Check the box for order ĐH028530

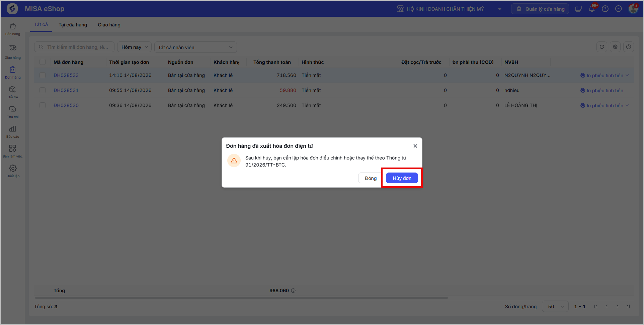43,105
